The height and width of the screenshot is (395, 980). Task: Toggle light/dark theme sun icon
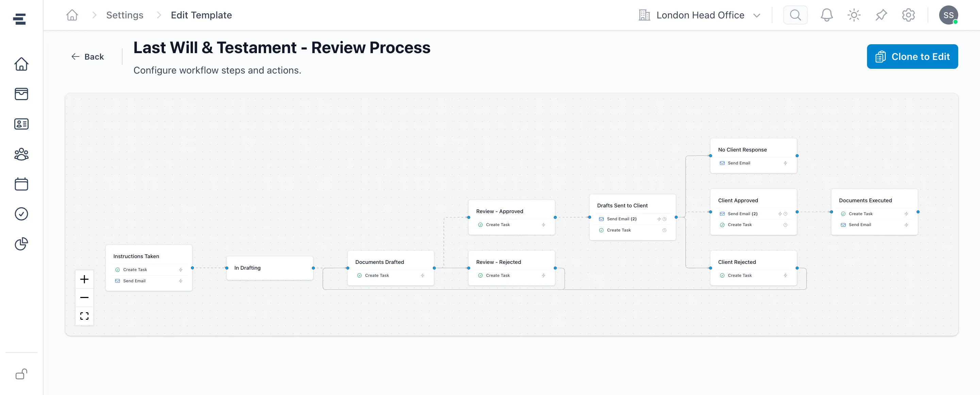[854, 15]
